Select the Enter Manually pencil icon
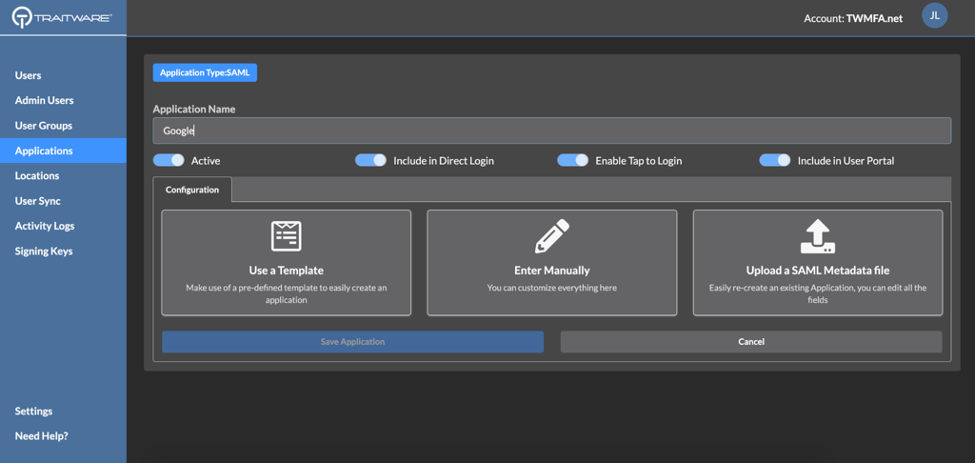977x464 pixels. point(552,236)
